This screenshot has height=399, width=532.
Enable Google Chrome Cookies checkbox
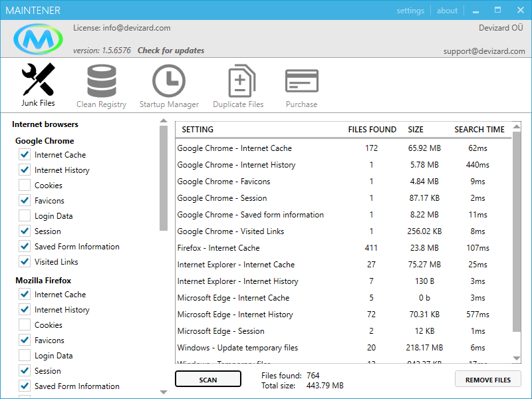click(x=25, y=186)
